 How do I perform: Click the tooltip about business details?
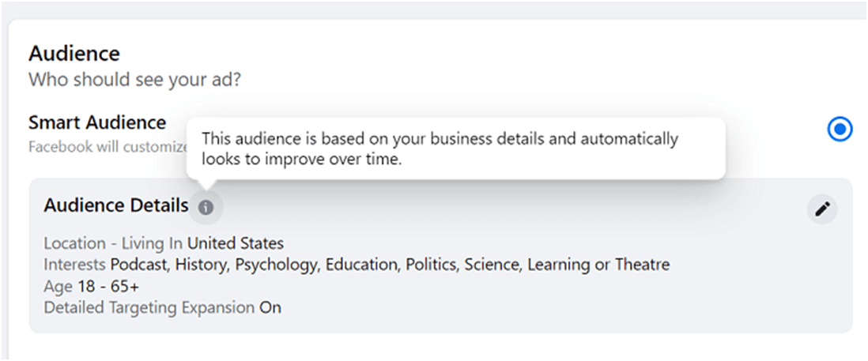tap(456, 149)
